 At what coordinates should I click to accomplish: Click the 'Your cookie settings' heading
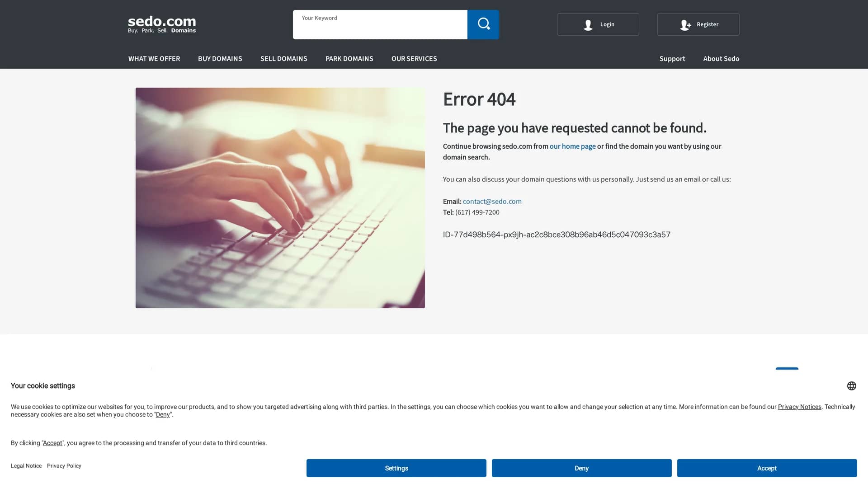click(x=43, y=386)
